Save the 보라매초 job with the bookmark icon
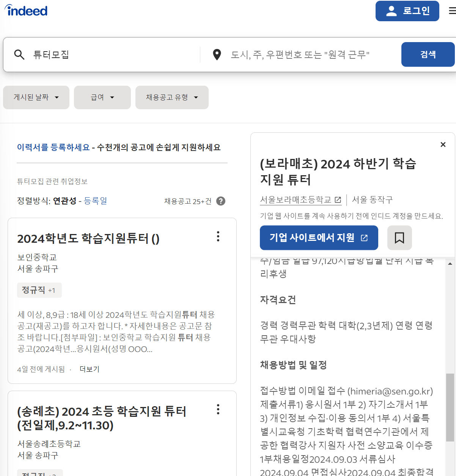The width and height of the screenshot is (456, 476). coord(399,238)
